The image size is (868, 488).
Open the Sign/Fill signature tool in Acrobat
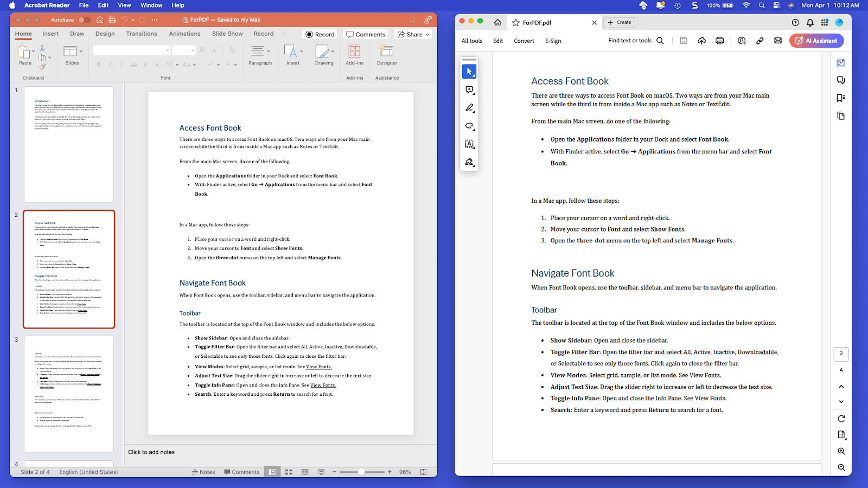[x=469, y=162]
